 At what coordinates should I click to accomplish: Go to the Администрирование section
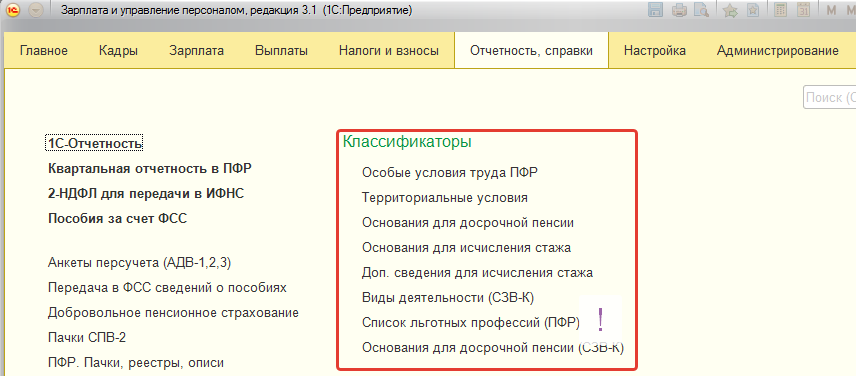point(777,51)
